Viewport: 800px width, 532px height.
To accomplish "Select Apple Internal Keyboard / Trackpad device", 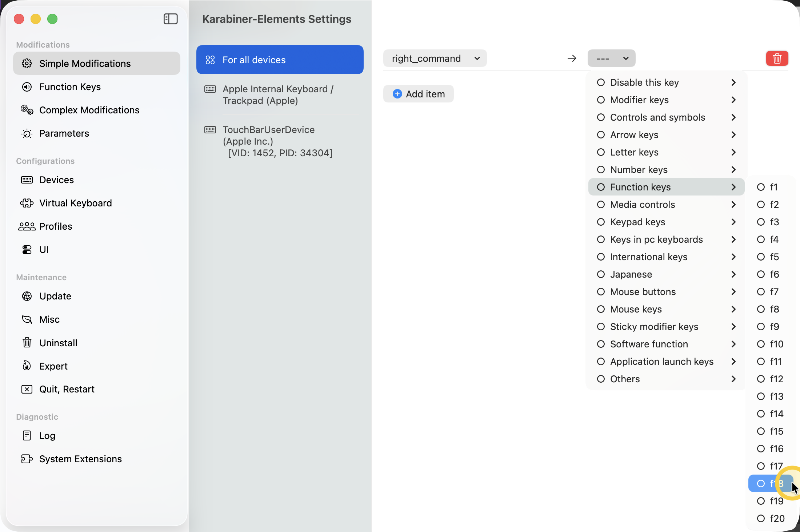I will [278, 95].
